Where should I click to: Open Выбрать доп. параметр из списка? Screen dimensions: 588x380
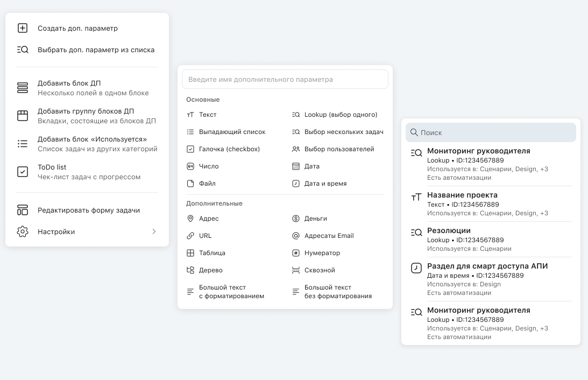point(96,50)
